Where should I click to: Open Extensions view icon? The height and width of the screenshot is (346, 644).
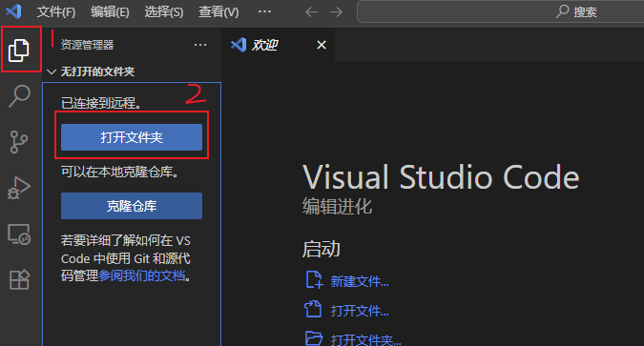19,279
